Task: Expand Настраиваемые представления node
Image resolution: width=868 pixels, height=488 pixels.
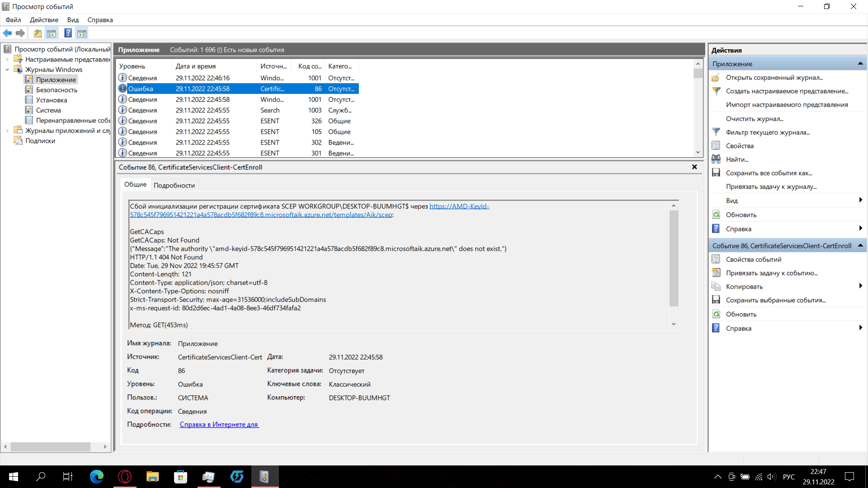Action: tap(7, 59)
